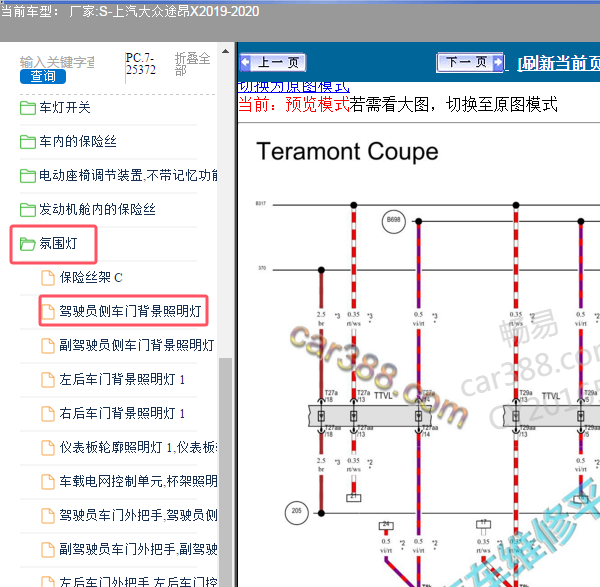The height and width of the screenshot is (587, 600).
Task: Click the 205 ground point circle
Action: (297, 512)
